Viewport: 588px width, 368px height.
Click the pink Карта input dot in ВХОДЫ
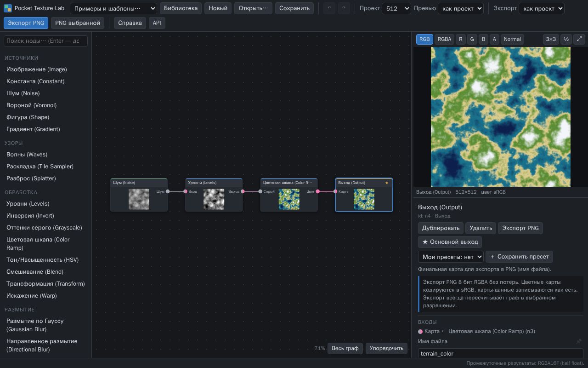click(420, 331)
